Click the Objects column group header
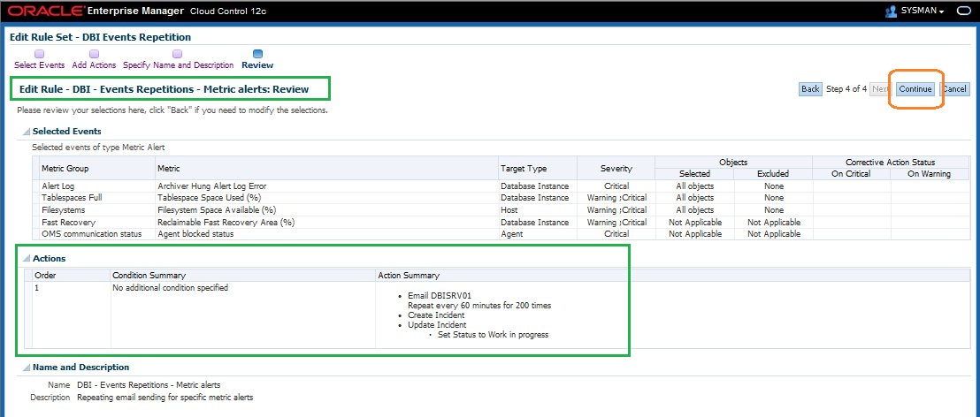Viewport: 980px width, 417px height. (733, 163)
